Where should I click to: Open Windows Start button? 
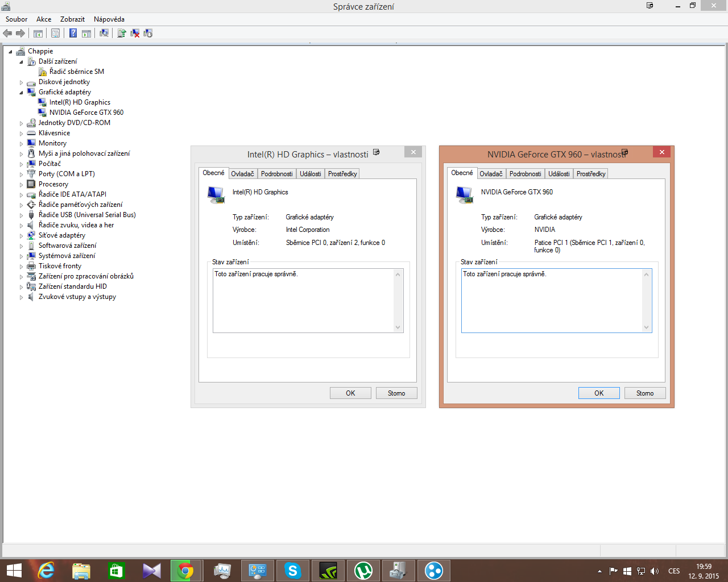[x=14, y=571]
